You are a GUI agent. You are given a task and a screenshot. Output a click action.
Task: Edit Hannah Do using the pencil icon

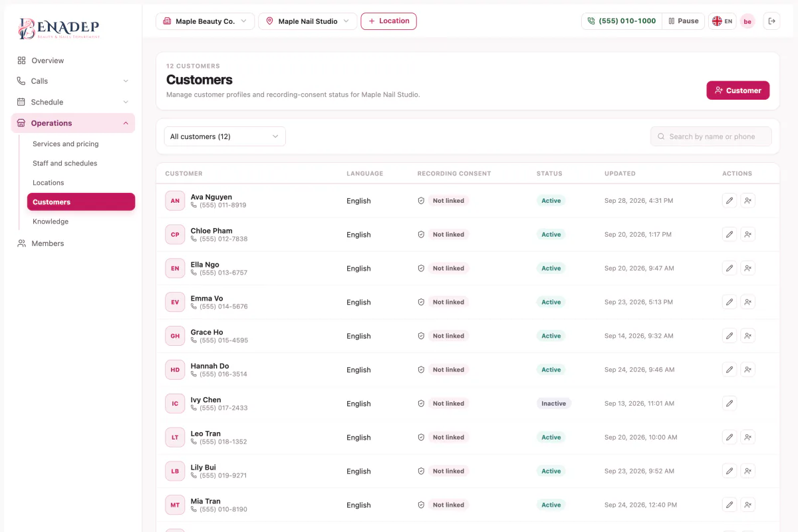(730, 369)
